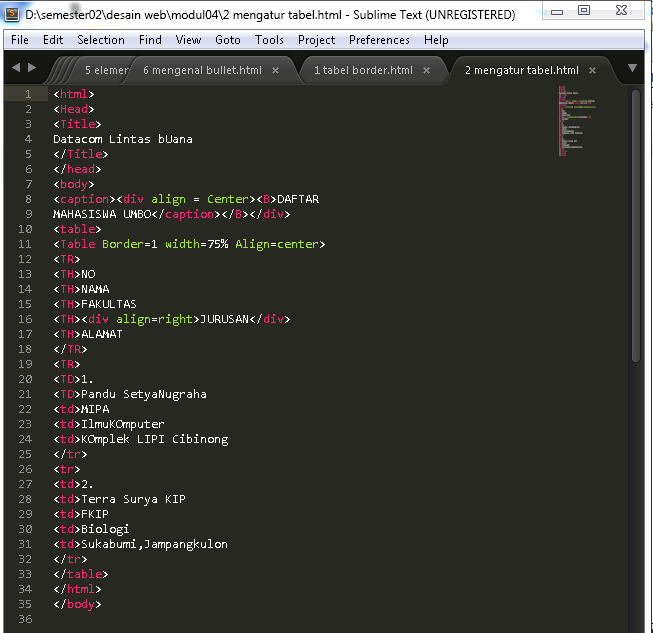This screenshot has width=653, height=633.
Task: Open the Selection menu
Action: click(101, 40)
